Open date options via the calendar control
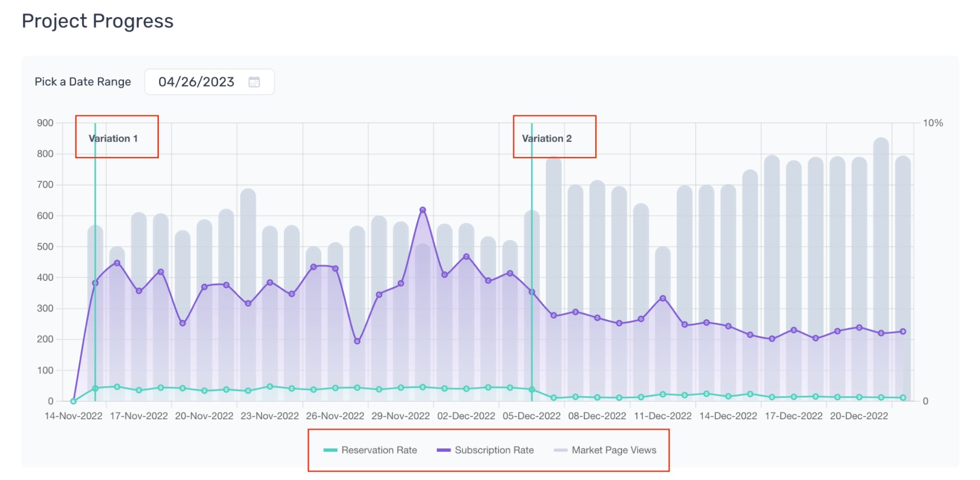This screenshot has width=980, height=480. [x=254, y=82]
